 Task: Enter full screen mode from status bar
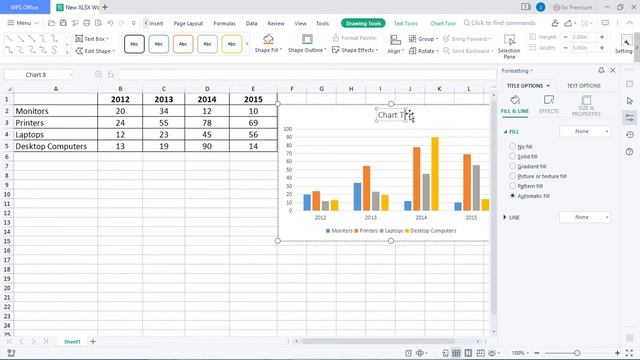click(x=629, y=353)
